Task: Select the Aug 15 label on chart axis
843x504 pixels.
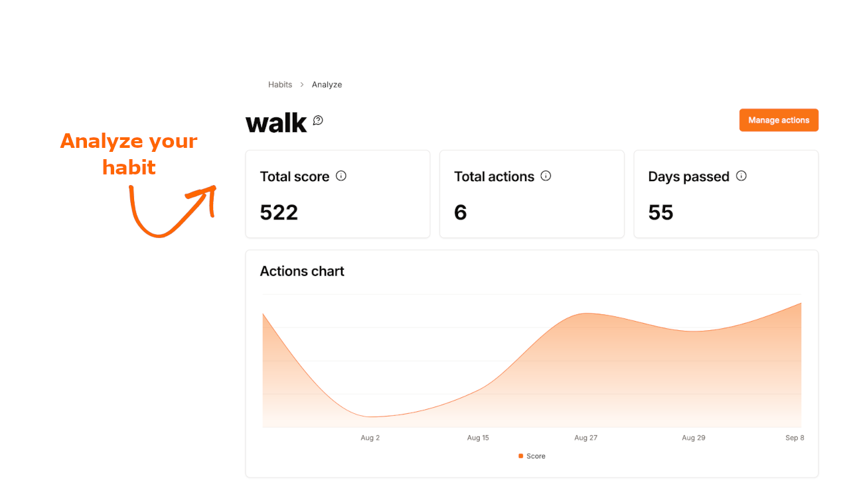Action: click(478, 438)
